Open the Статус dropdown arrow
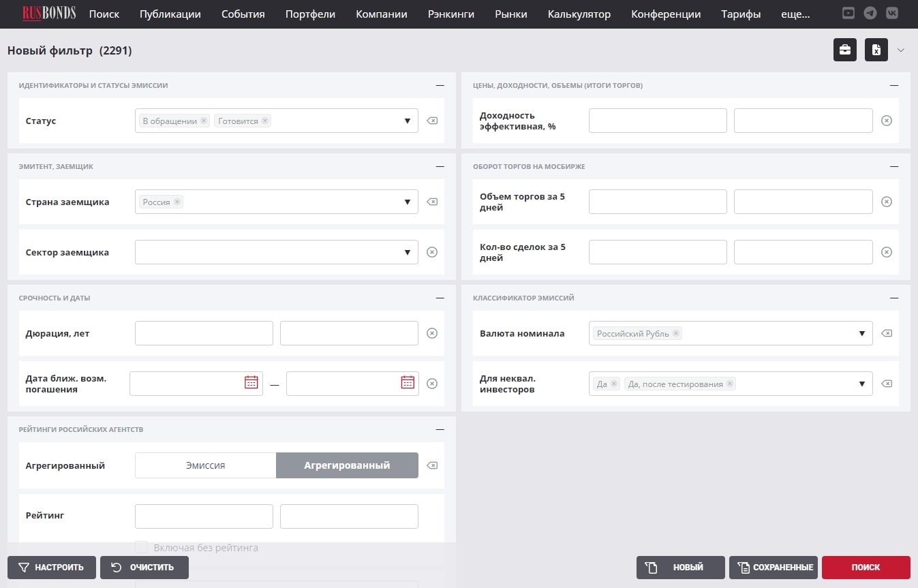918x588 pixels. pos(408,121)
